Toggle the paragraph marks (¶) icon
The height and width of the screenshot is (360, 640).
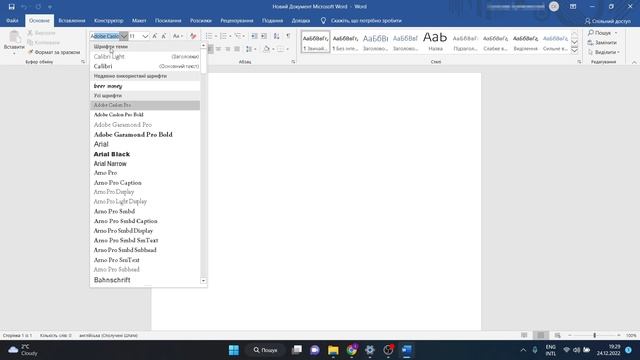click(288, 36)
